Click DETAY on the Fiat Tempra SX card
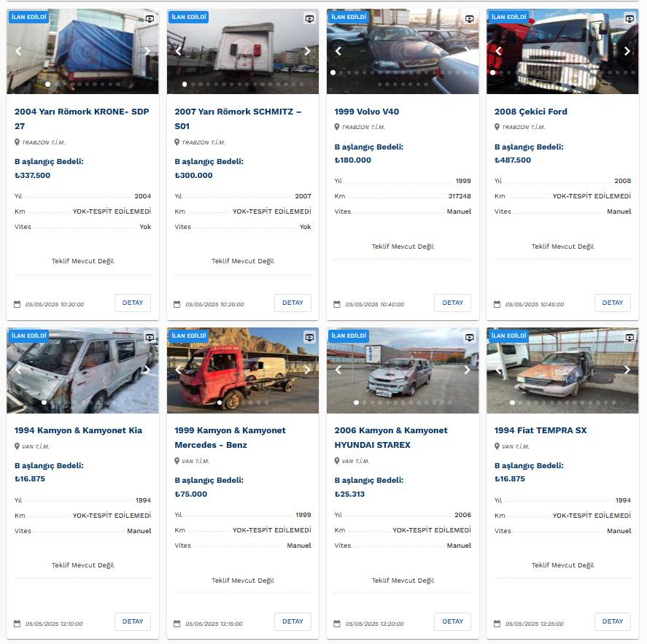647x644 pixels. (612, 621)
